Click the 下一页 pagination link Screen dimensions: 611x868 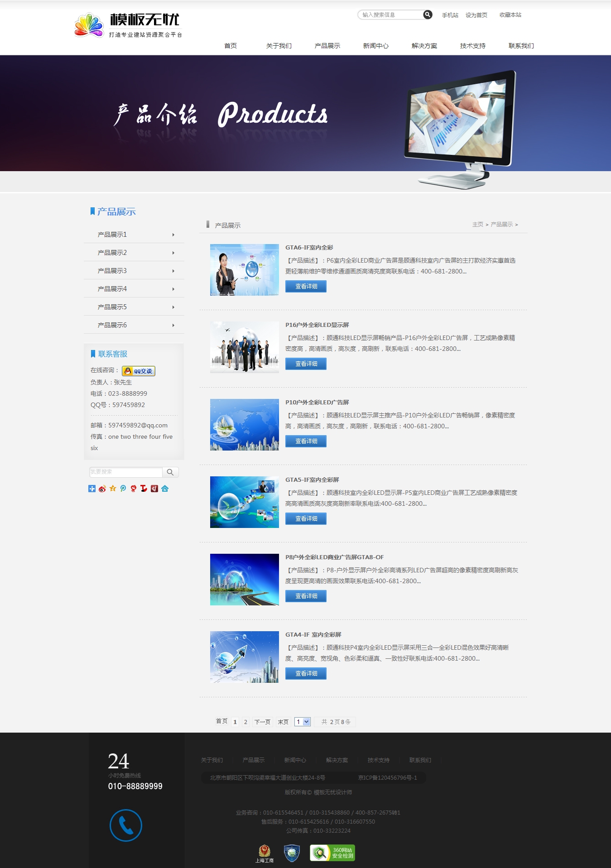(262, 722)
